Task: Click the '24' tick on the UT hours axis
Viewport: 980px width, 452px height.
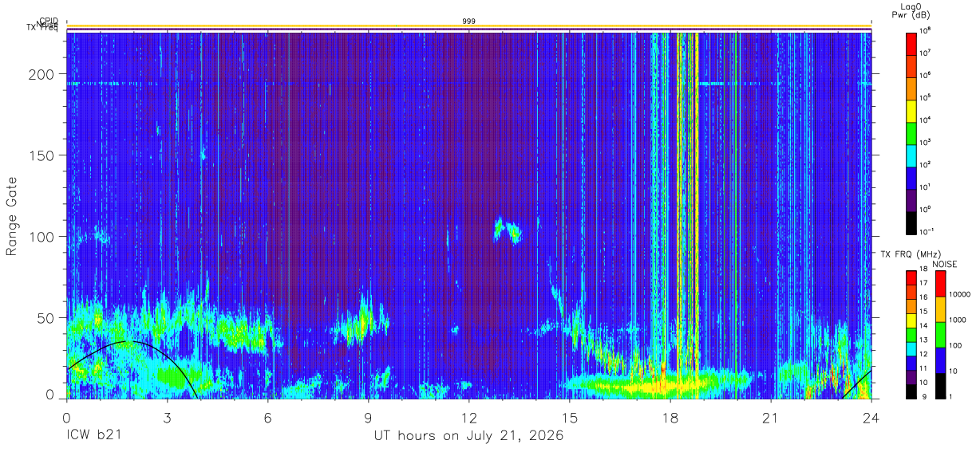Action: [871, 417]
